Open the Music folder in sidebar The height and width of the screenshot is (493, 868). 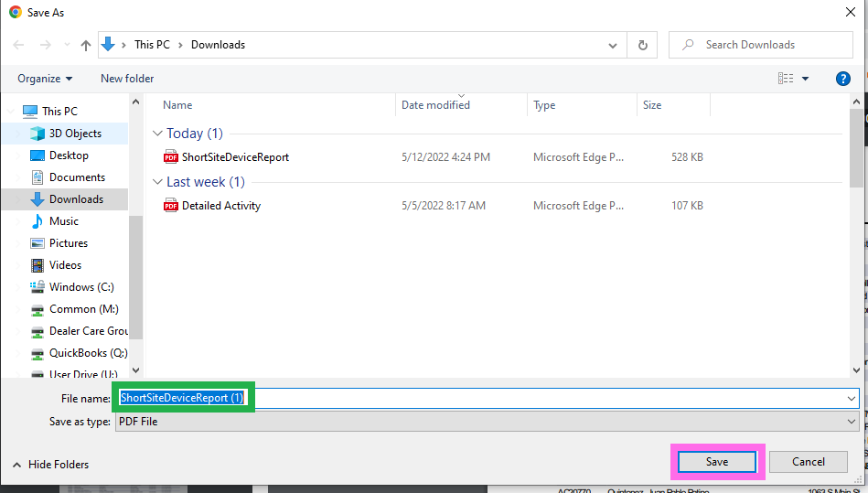[x=63, y=221]
